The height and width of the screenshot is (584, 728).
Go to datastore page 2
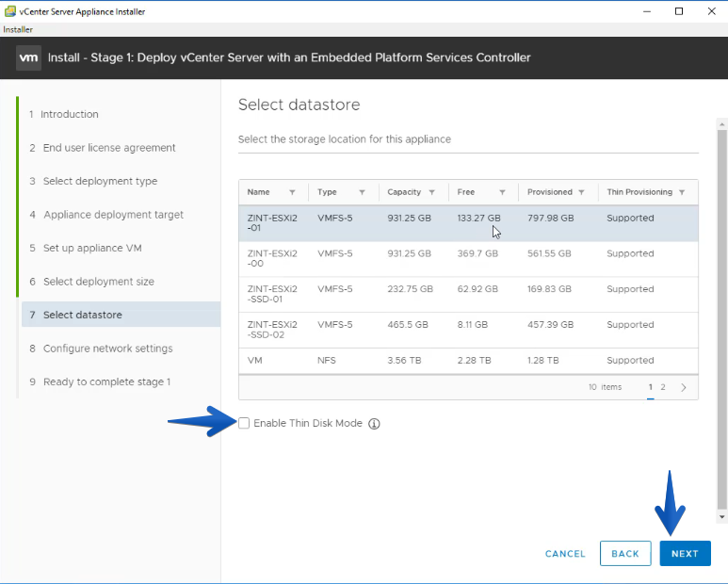(x=663, y=387)
